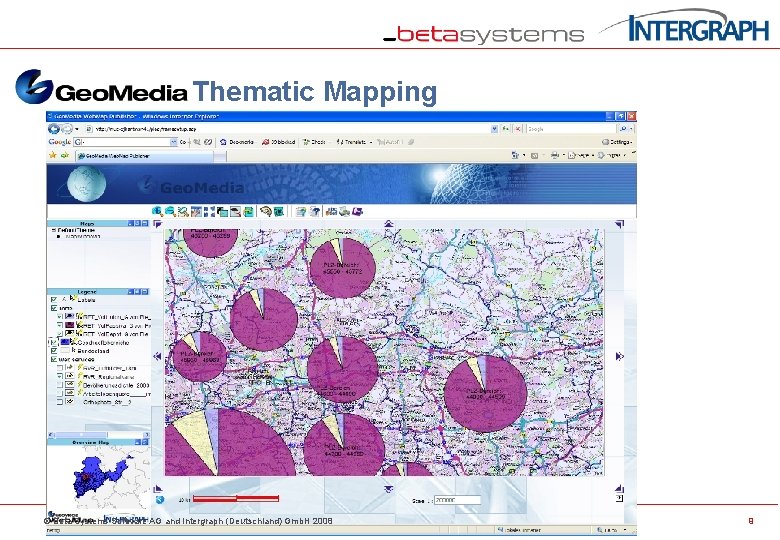The width and height of the screenshot is (780, 540).
Task: Click the browser address URL field
Action: coord(288,129)
